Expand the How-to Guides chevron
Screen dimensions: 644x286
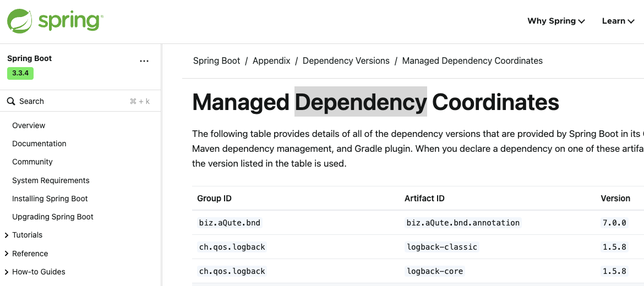(x=6, y=272)
